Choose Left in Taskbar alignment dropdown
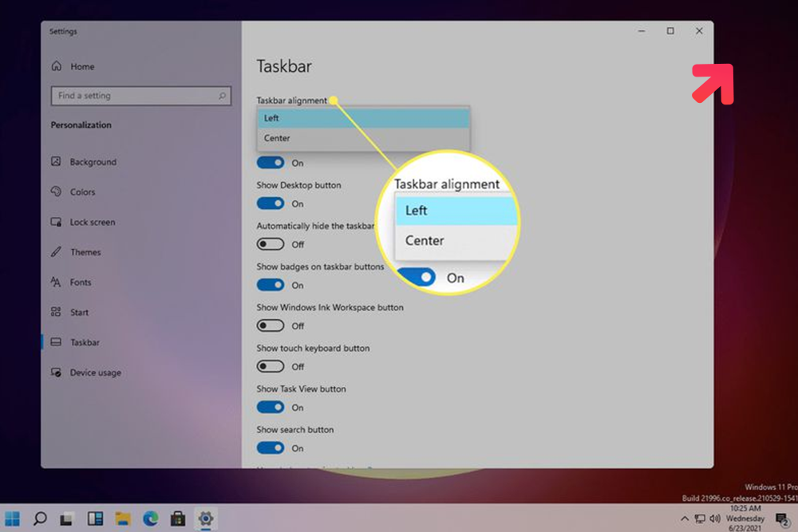This screenshot has width=798, height=532. click(363, 118)
